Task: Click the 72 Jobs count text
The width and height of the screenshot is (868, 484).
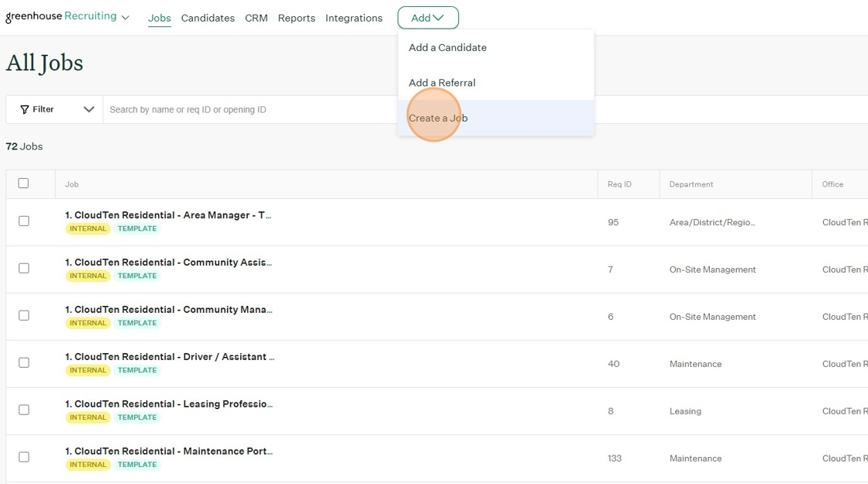Action: (24, 146)
